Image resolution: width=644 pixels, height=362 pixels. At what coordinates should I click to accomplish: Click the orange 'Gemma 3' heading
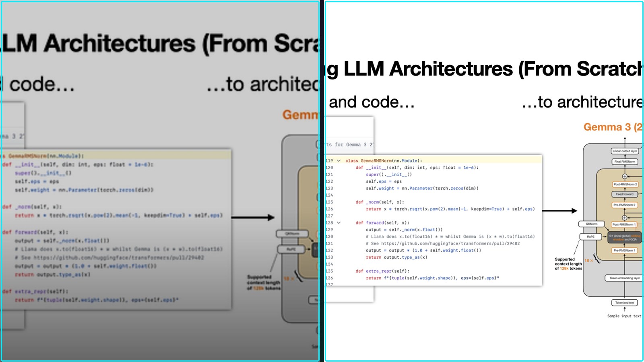(607, 127)
